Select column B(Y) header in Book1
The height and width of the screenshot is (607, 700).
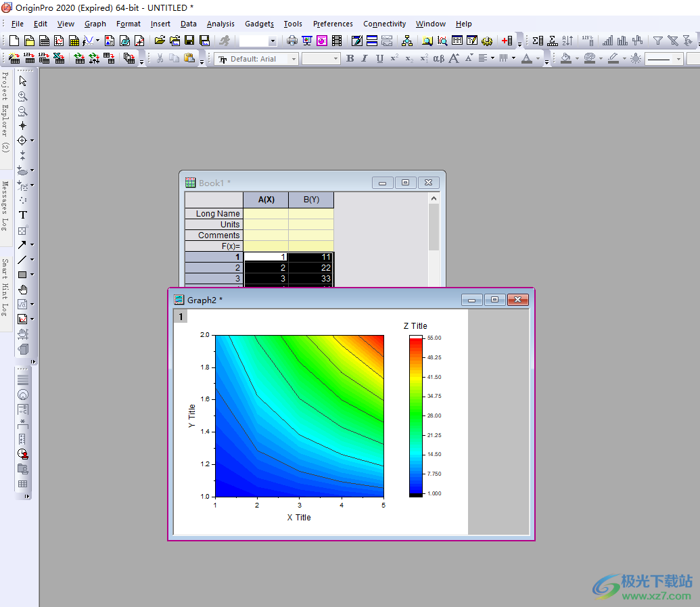[x=311, y=200]
